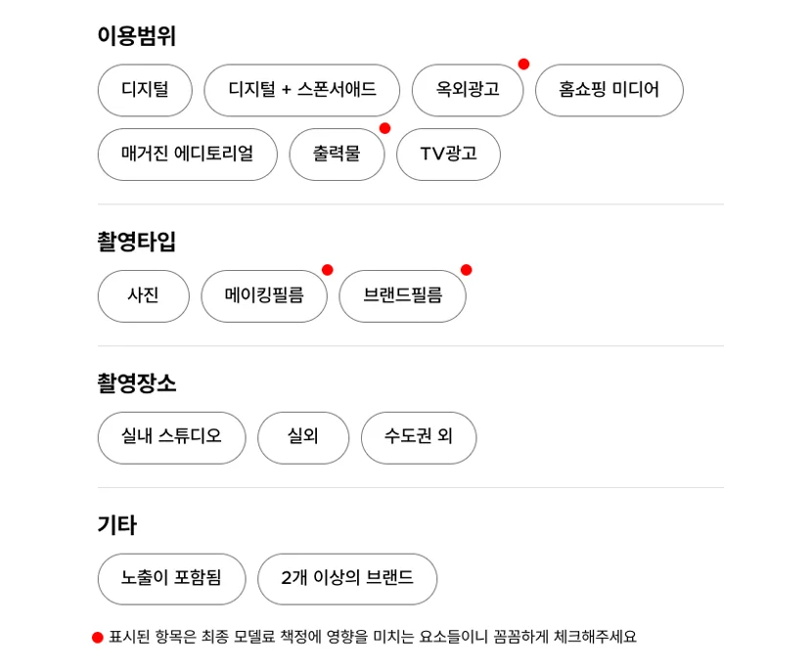Choose 디지털 + 스폰서애드 option
Viewport: 812px width, 669px height.
point(301,90)
